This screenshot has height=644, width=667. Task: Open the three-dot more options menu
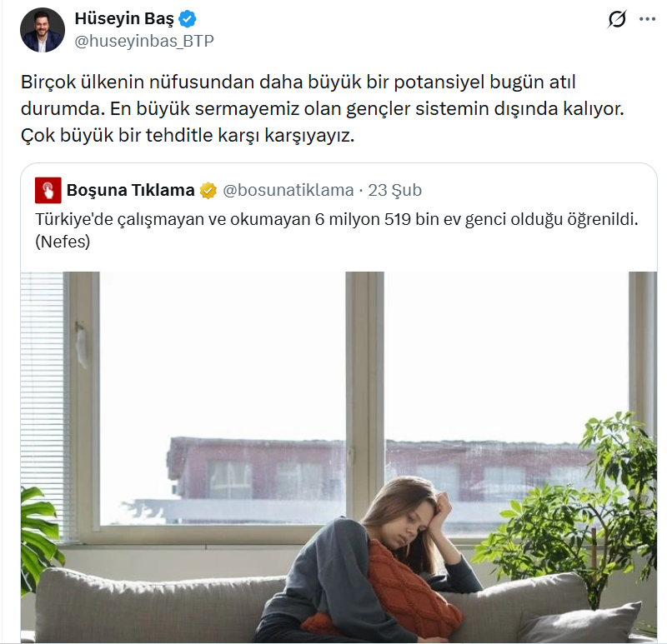(647, 19)
